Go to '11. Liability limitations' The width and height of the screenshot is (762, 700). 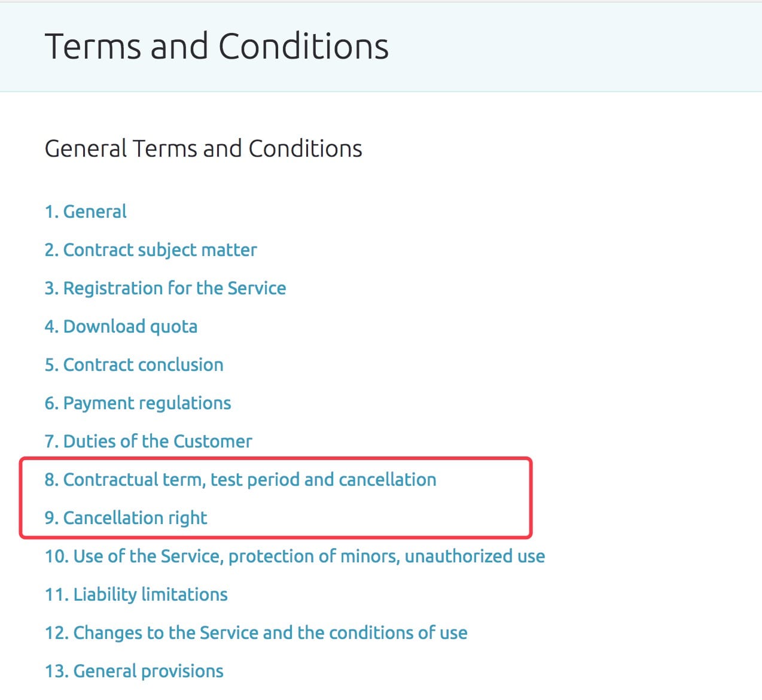pyautogui.click(x=136, y=595)
